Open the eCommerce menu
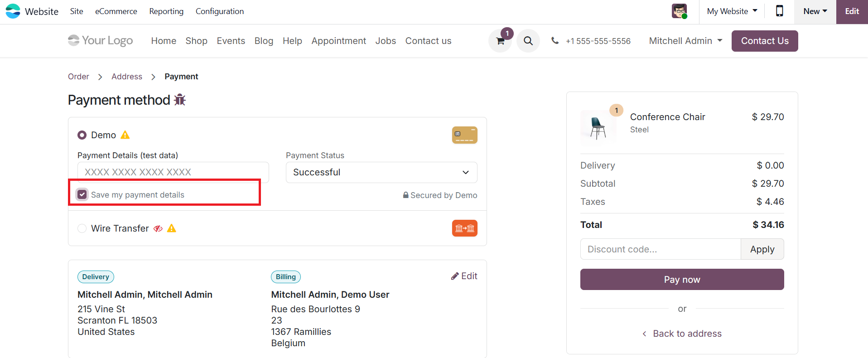Viewport: 868px width, 358px height. pos(116,11)
